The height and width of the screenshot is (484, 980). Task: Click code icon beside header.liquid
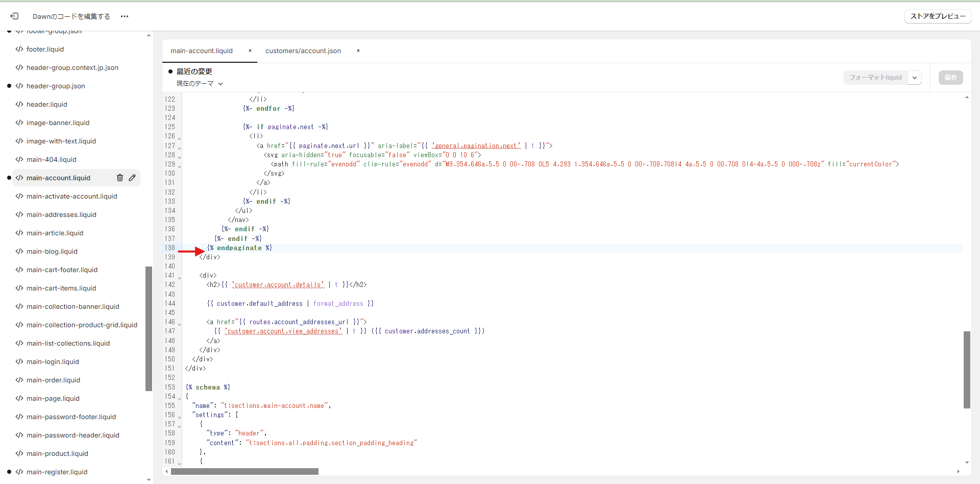19,104
